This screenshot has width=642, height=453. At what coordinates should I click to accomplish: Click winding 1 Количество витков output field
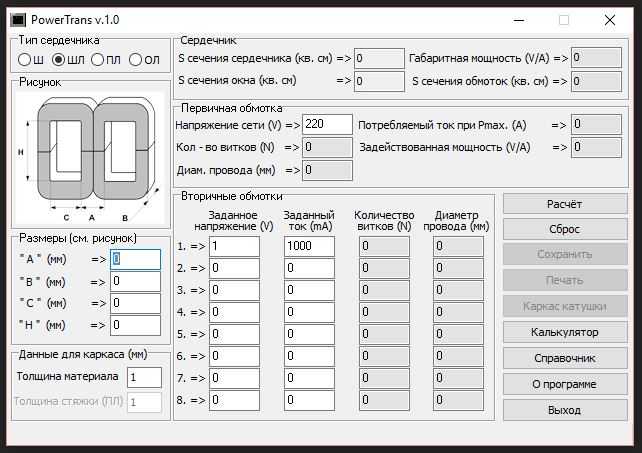click(384, 246)
